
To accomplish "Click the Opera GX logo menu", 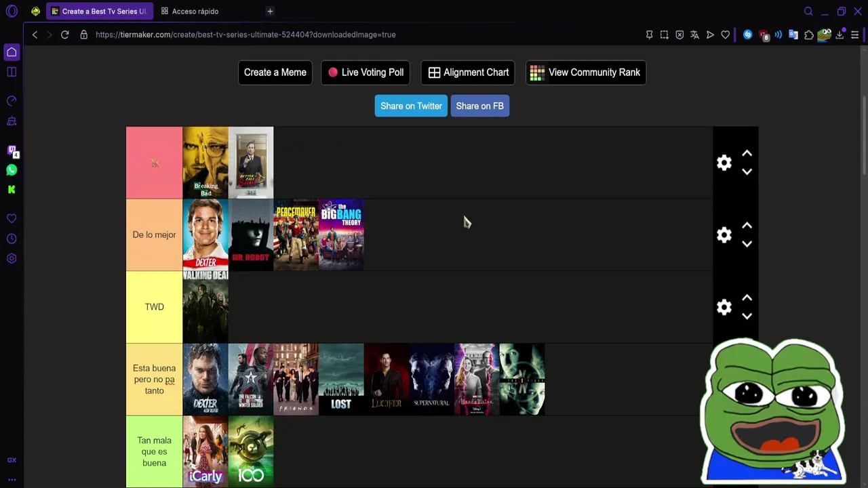I will (x=12, y=11).
